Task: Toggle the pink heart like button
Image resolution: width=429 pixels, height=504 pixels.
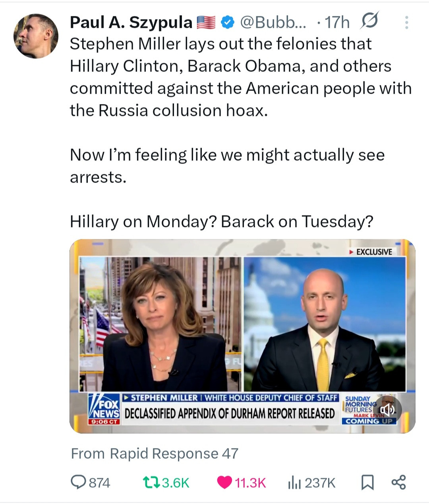Action: click(225, 482)
